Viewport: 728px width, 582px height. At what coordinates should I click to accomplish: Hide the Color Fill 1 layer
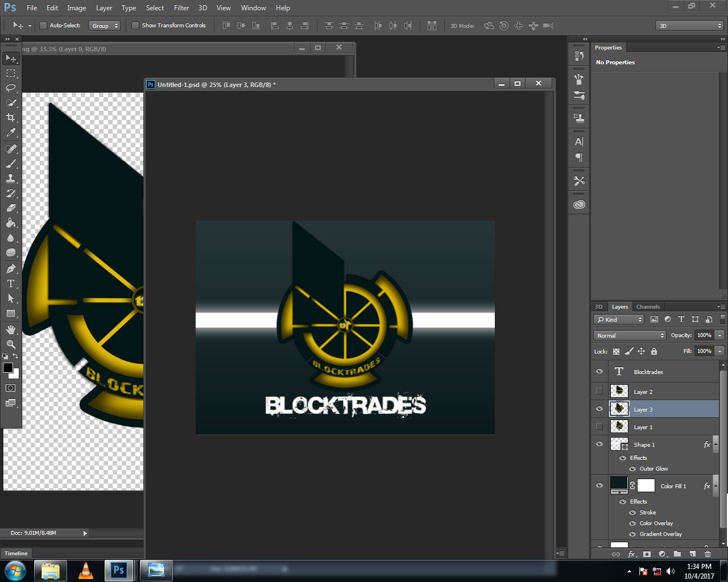coord(599,485)
